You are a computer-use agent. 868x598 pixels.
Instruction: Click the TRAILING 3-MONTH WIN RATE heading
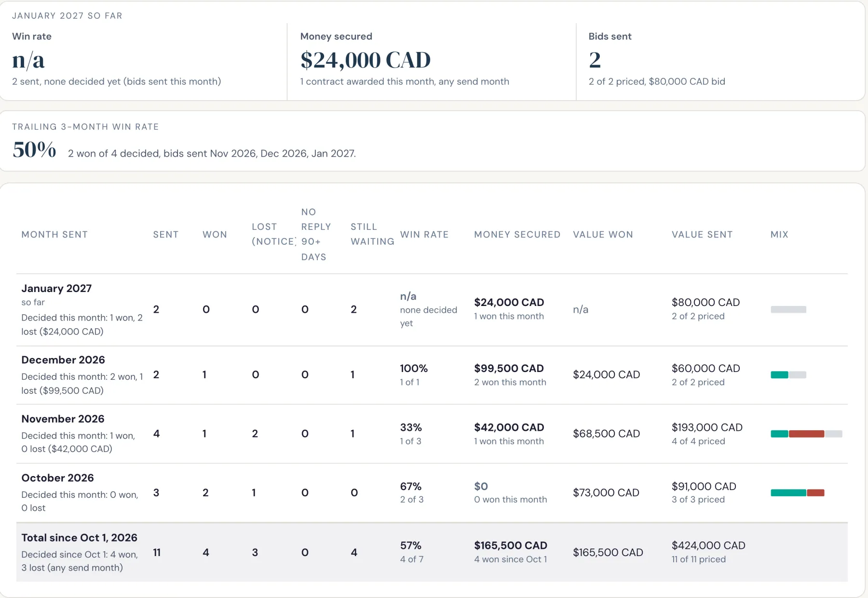(x=85, y=127)
